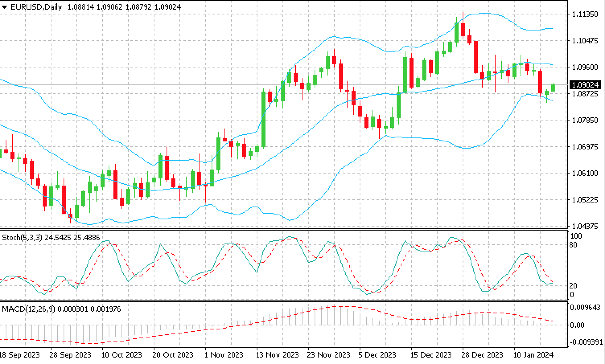This screenshot has width=605, height=364.
Task: Click the MACD 0.00 axis label
Action: click(577, 325)
